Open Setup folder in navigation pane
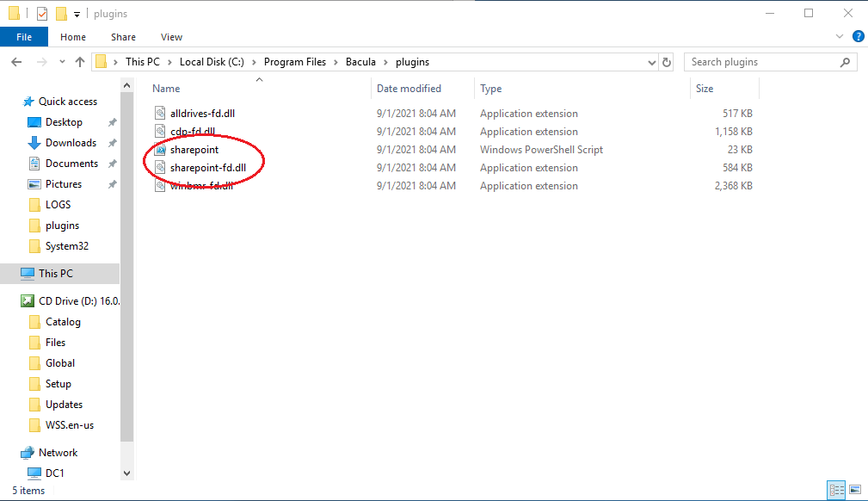 point(58,384)
